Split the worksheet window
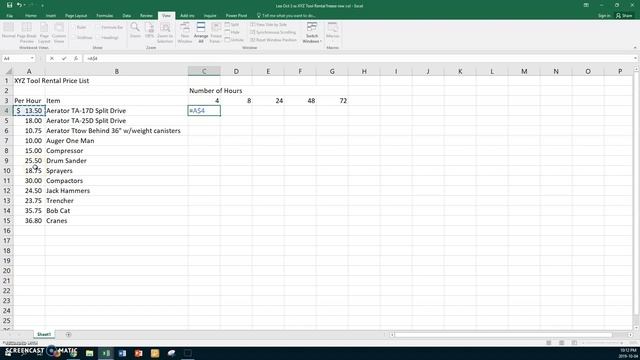This screenshot has width=640, height=360. 232,25
